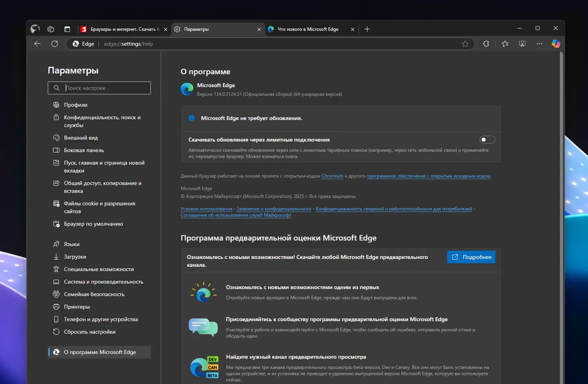Open the open-source software link
The width and height of the screenshot is (588, 384).
click(x=428, y=176)
